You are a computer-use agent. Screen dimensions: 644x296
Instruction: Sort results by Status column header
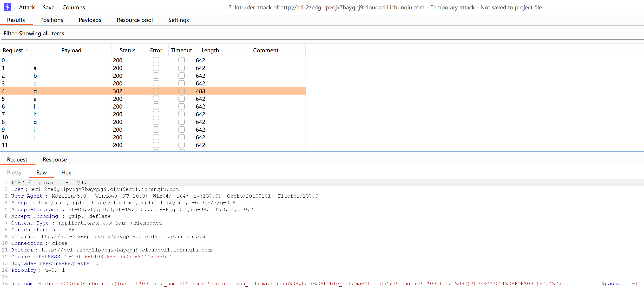127,50
